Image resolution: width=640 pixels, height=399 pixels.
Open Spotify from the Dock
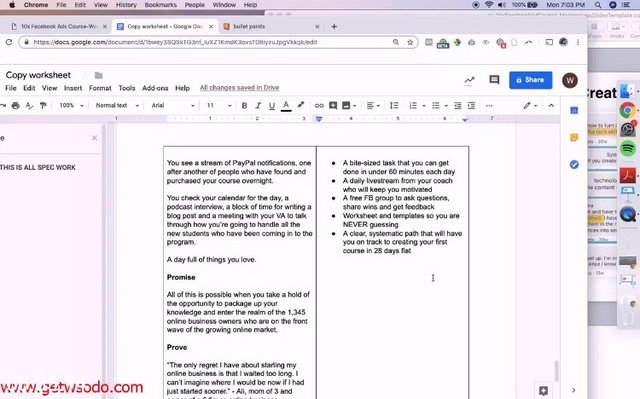(x=628, y=148)
